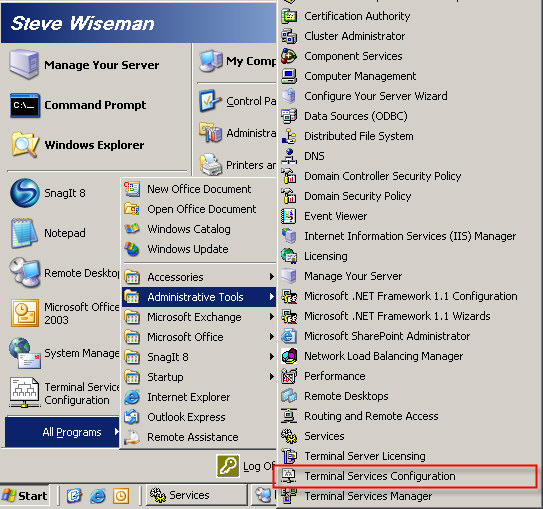
Task: Click Internet Explorer quick launch icon
Action: tap(98, 496)
